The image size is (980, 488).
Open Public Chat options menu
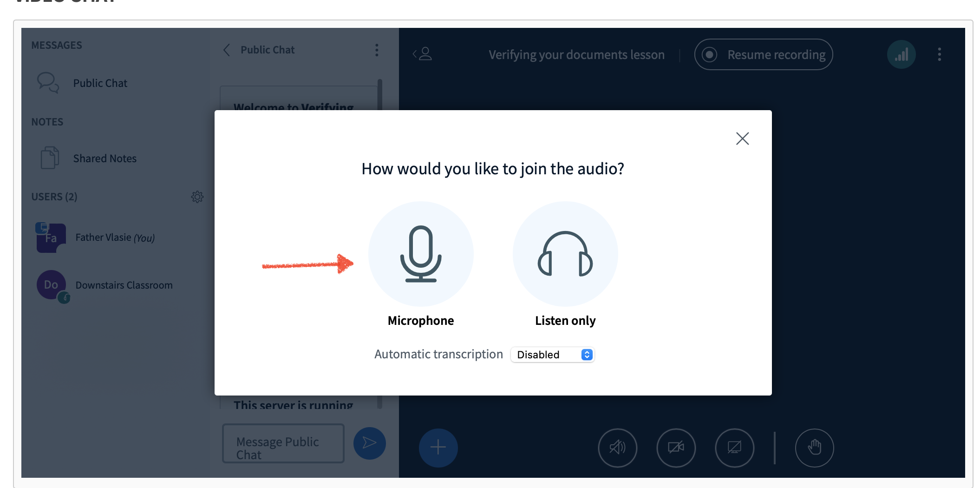pyautogui.click(x=377, y=50)
